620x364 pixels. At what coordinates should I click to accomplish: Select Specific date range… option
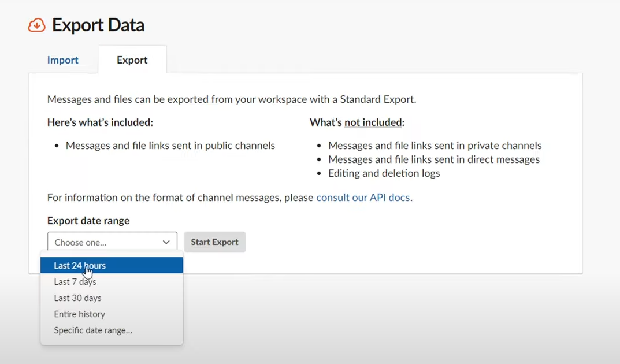pyautogui.click(x=112, y=330)
